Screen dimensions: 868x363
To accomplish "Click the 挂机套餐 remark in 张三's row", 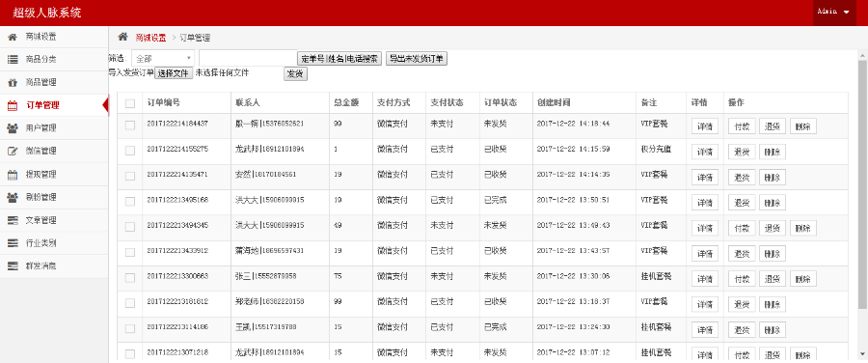I will point(657,276).
